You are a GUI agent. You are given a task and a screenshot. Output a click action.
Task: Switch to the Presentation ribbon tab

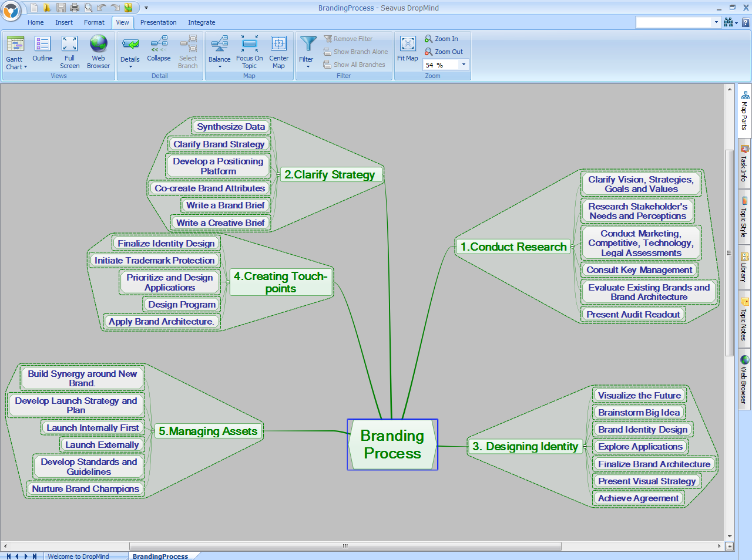(158, 22)
